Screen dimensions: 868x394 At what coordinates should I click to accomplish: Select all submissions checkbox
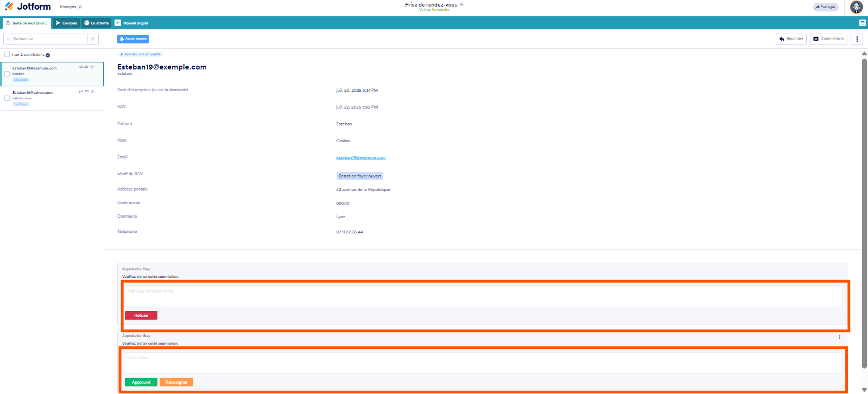pos(7,54)
